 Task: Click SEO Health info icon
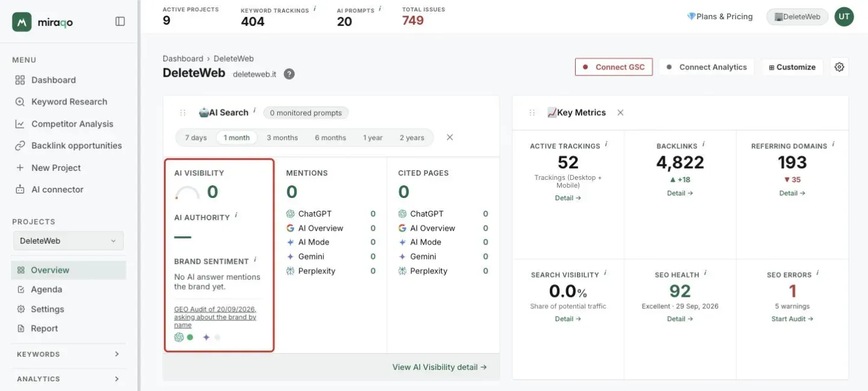click(x=705, y=273)
